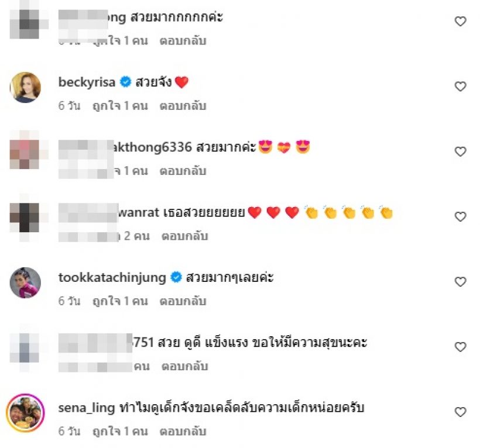Reply (ตอบกลับ) to the akthong6336 comment
Viewport: 480px width, 448px height.
tap(183, 171)
